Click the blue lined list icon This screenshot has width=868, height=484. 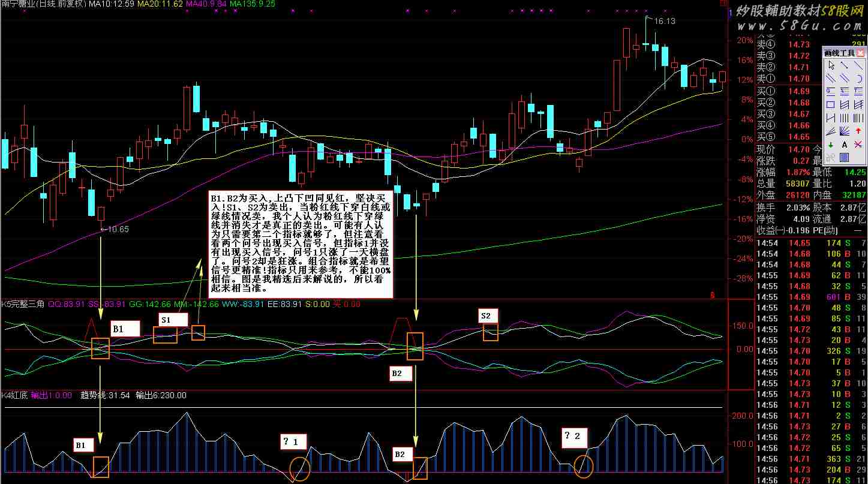point(845,158)
